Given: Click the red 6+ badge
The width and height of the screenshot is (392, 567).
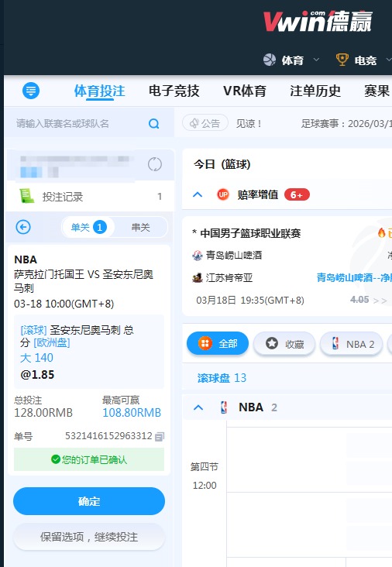Looking at the screenshot, I should [x=297, y=195].
